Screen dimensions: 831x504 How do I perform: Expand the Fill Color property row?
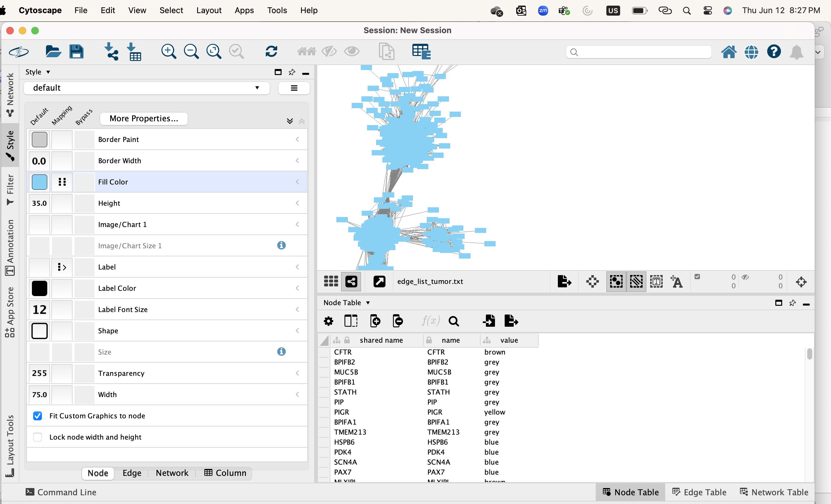pos(297,182)
